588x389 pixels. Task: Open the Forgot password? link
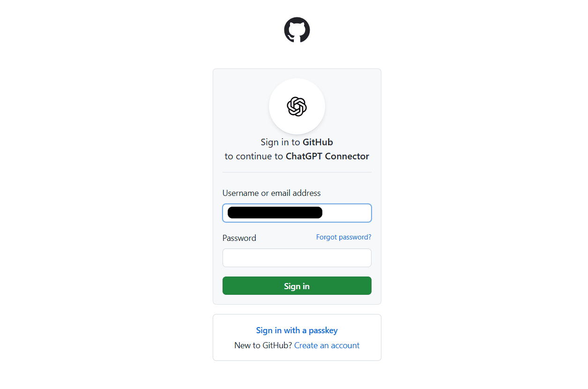[344, 237]
